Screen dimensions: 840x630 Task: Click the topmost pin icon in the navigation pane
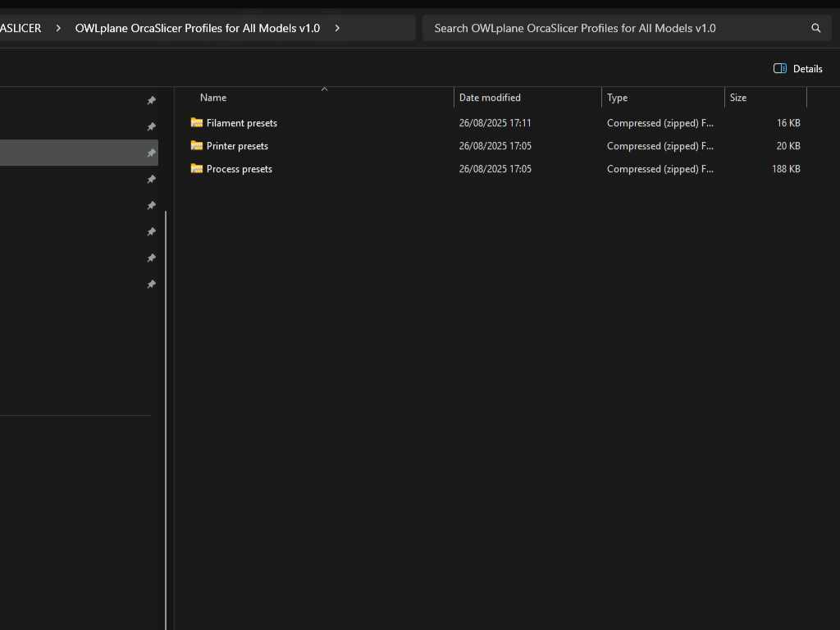151,101
